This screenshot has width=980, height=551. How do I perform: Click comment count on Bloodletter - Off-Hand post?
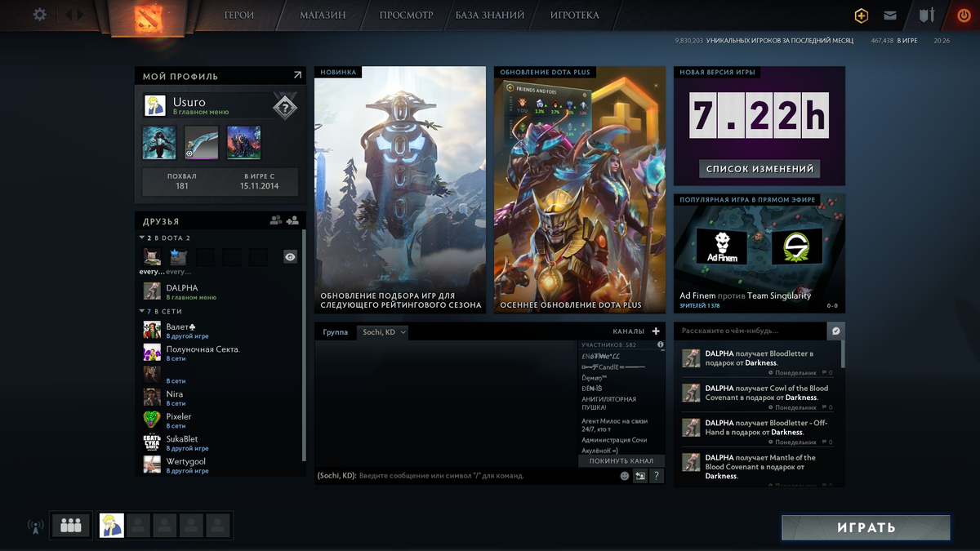tap(826, 442)
